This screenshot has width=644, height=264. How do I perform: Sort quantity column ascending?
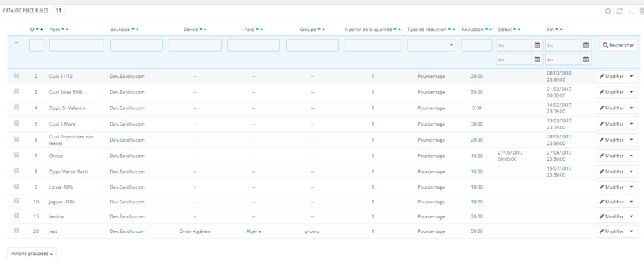click(400, 30)
